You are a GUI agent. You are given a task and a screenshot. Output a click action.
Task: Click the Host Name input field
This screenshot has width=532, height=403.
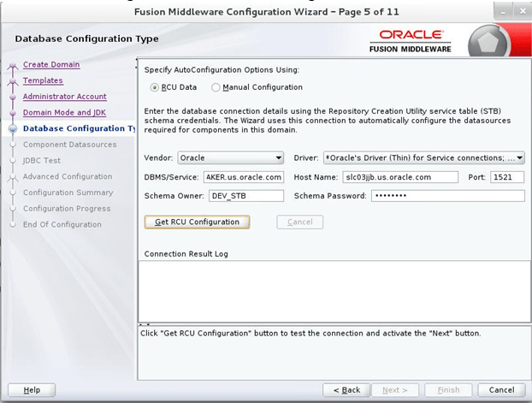(400, 177)
